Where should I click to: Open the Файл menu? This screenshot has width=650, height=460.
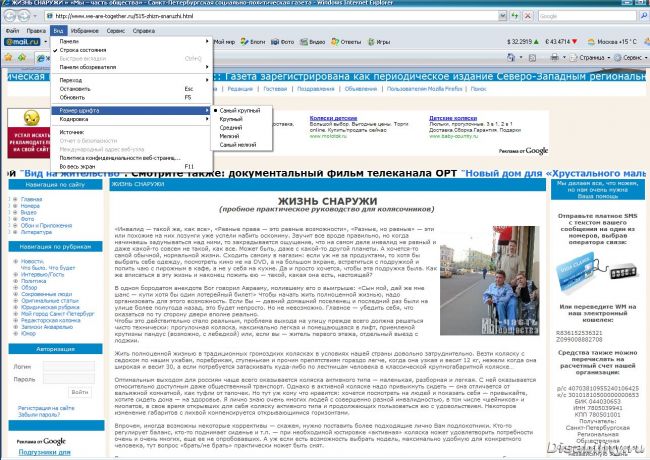pyautogui.click(x=12, y=31)
